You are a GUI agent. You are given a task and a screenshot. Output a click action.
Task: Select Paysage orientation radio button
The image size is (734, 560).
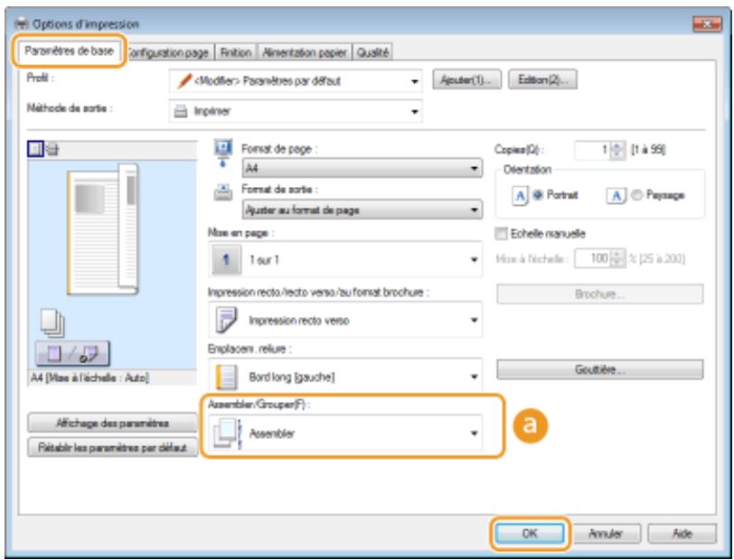636,194
